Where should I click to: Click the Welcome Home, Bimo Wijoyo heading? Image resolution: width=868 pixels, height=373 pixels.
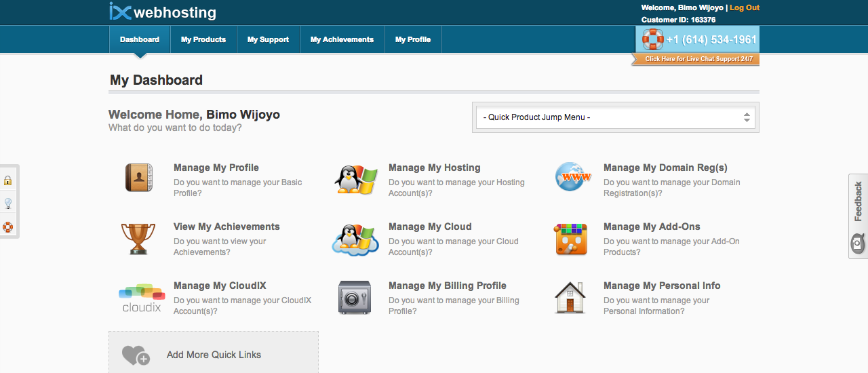[x=194, y=115]
